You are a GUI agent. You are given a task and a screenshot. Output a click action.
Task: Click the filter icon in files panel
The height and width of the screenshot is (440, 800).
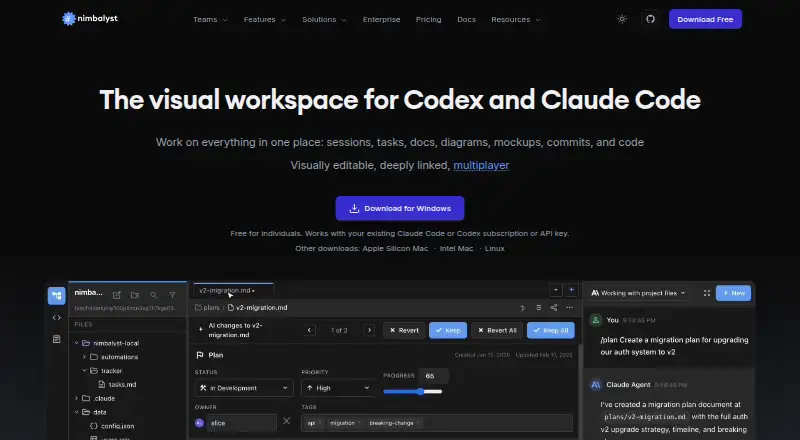(x=172, y=295)
